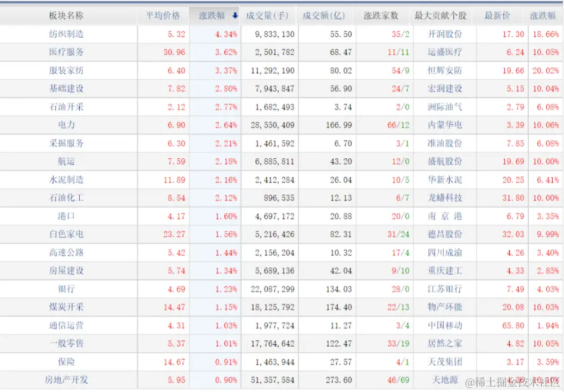Open the stock 物产环能
Image resolution: width=564 pixels, height=392 pixels.
pyautogui.click(x=444, y=307)
